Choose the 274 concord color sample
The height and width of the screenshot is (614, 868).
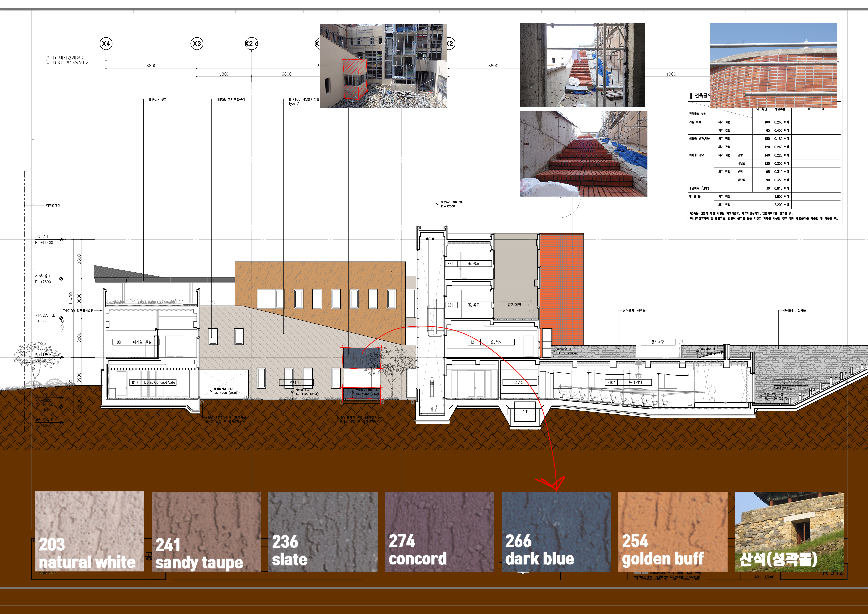coord(439,531)
